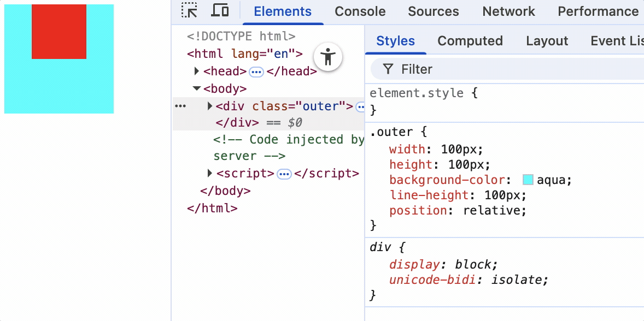Viewport: 644px width, 321px height.
Task: Open the Network tab
Action: pyautogui.click(x=508, y=11)
